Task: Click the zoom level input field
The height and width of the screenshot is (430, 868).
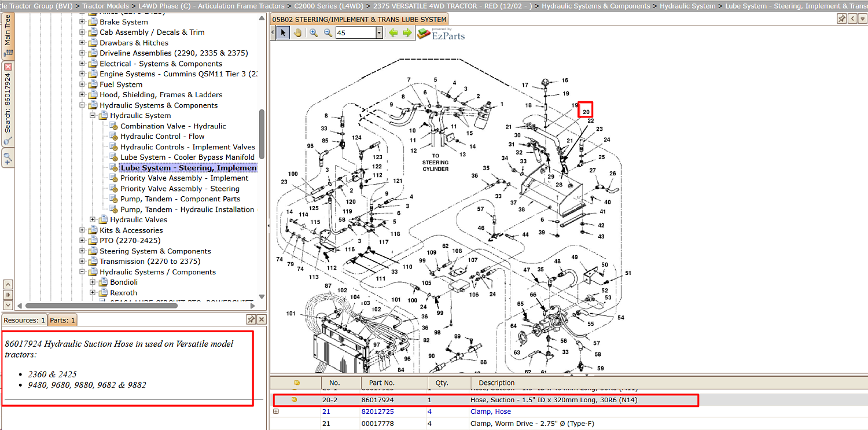Action: (355, 33)
